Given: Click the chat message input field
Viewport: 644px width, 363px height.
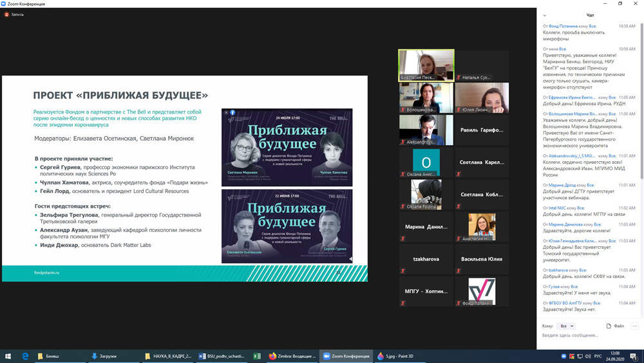Looking at the screenshot, I should [x=586, y=335].
